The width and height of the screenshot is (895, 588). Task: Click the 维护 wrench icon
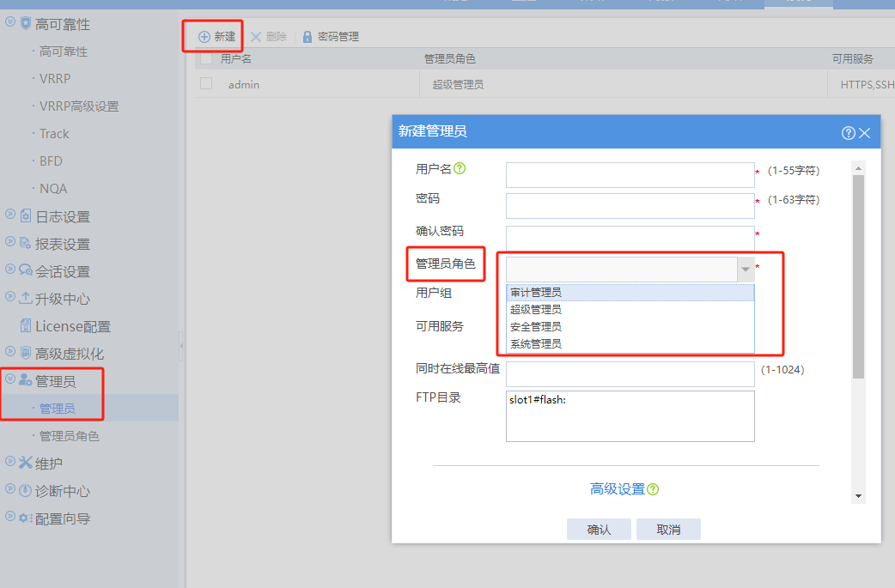[26, 463]
